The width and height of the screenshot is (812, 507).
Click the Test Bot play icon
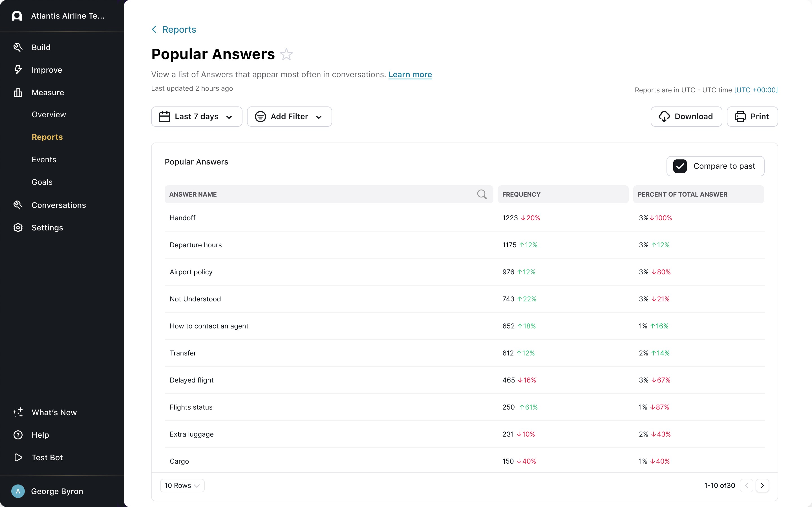(18, 457)
